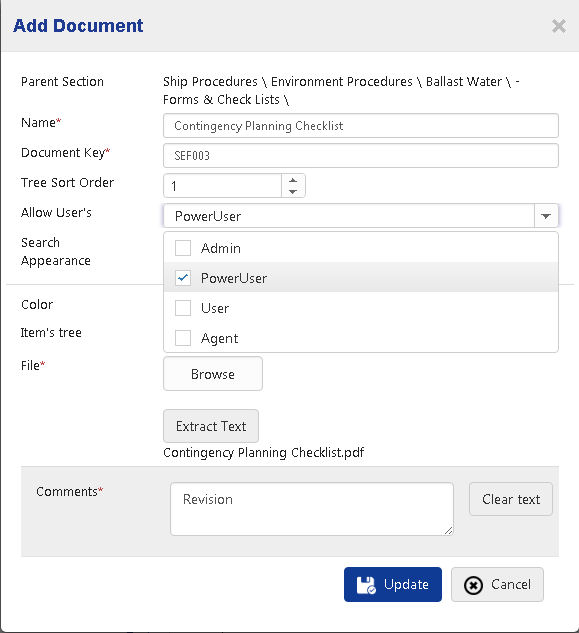Tick the Agent checkbox
This screenshot has width=579, height=633.
183,338
